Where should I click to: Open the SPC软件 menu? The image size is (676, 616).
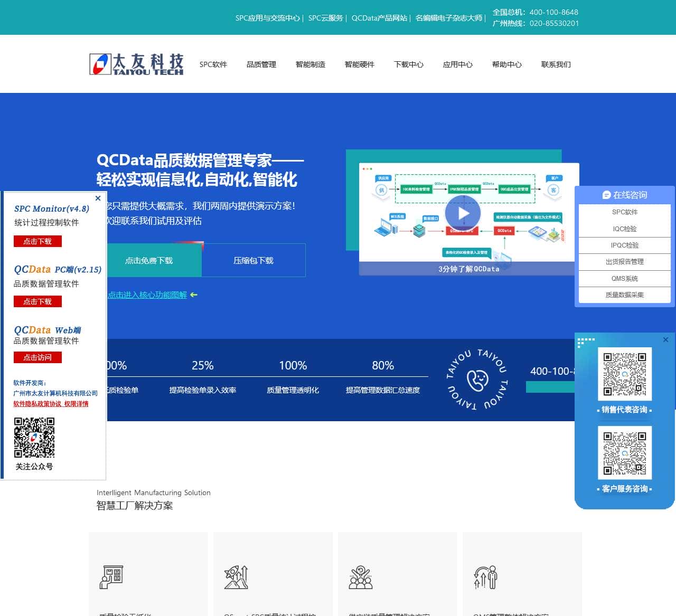pyautogui.click(x=213, y=64)
